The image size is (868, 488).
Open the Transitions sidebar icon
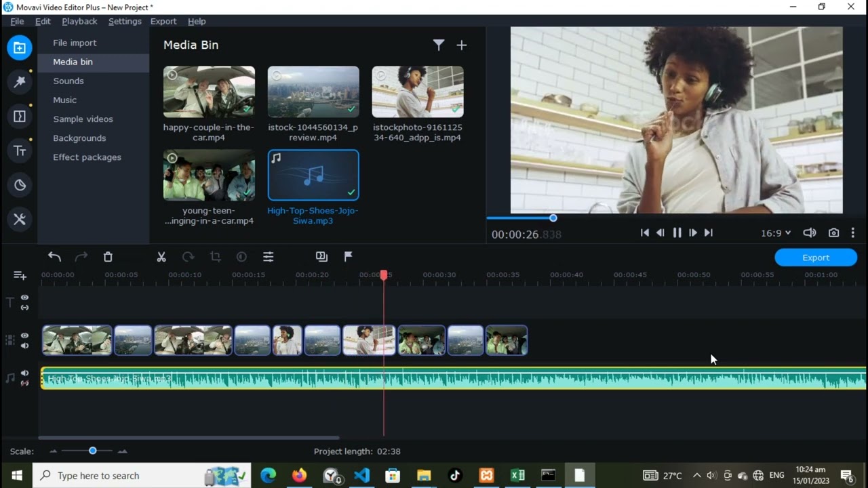[20, 117]
